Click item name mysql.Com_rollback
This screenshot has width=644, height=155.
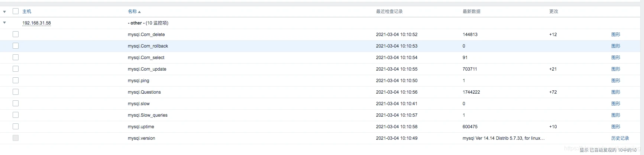click(x=148, y=46)
